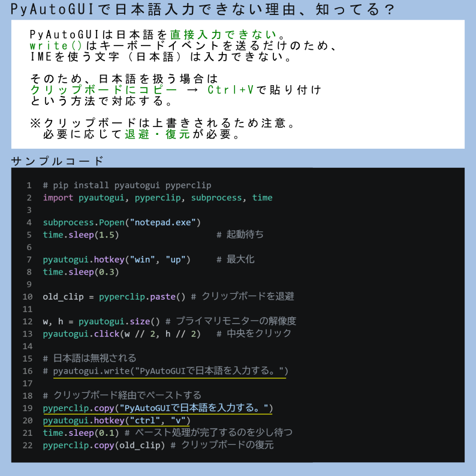Click the 'サンプルコード' heading
Image resolution: width=476 pixels, height=476 pixels.
coord(58,161)
